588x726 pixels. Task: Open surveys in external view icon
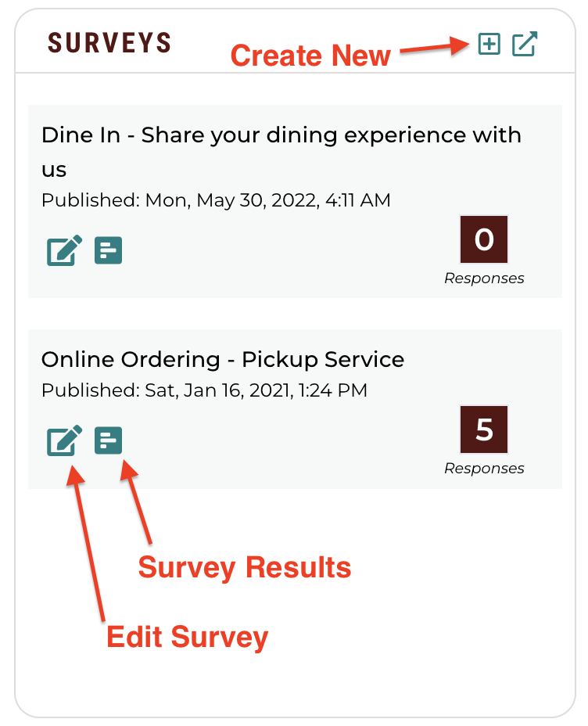524,44
